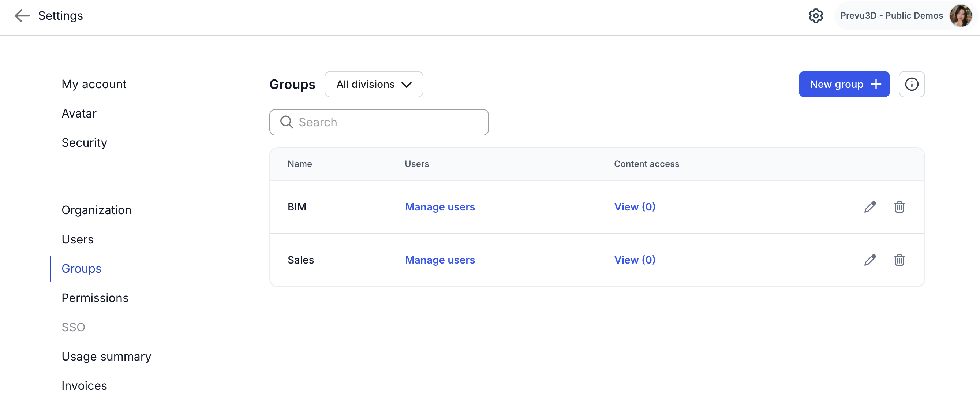Edit the Sales group with pencil icon
Image resolution: width=980 pixels, height=410 pixels.
pyautogui.click(x=870, y=260)
